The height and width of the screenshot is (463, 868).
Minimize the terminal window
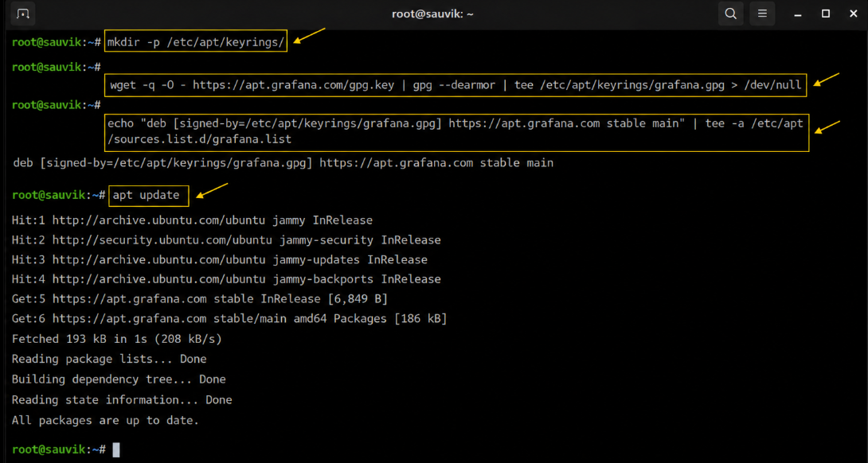[798, 14]
